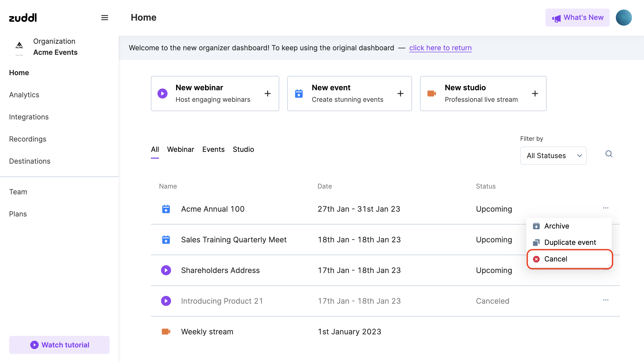Click the plus icon on New studio
This screenshot has height=362, width=644.
pos(535,94)
